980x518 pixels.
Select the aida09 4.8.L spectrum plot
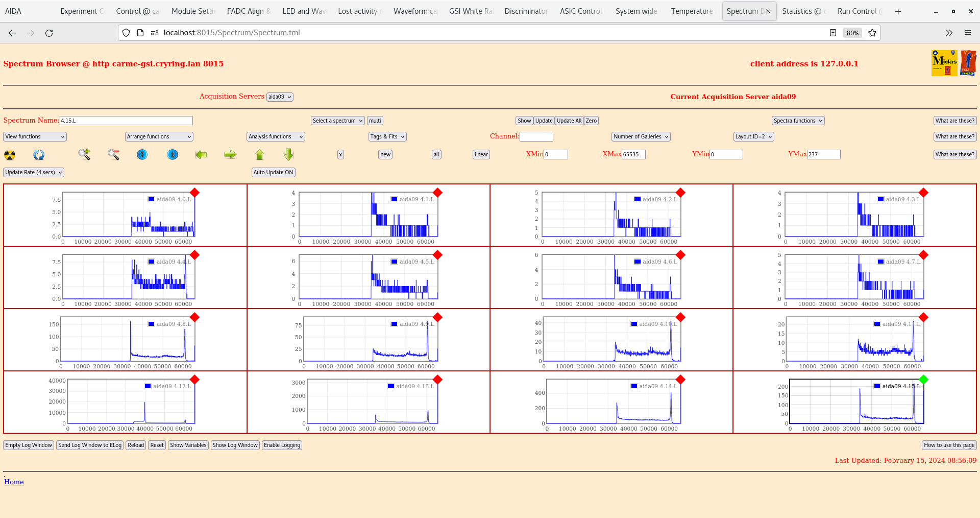[x=128, y=340]
